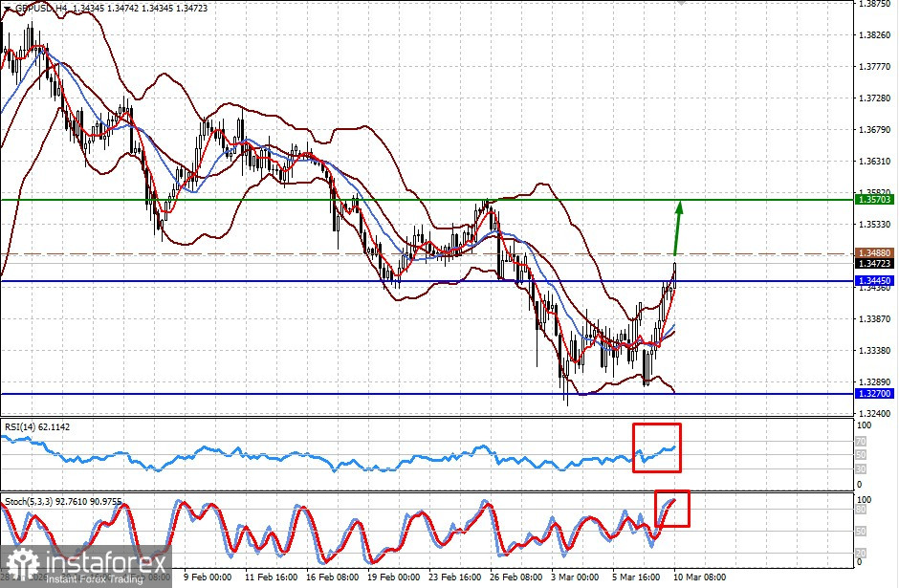Click the 1.36310 price scale value
This screenshot has height=588, width=899.
click(874, 162)
